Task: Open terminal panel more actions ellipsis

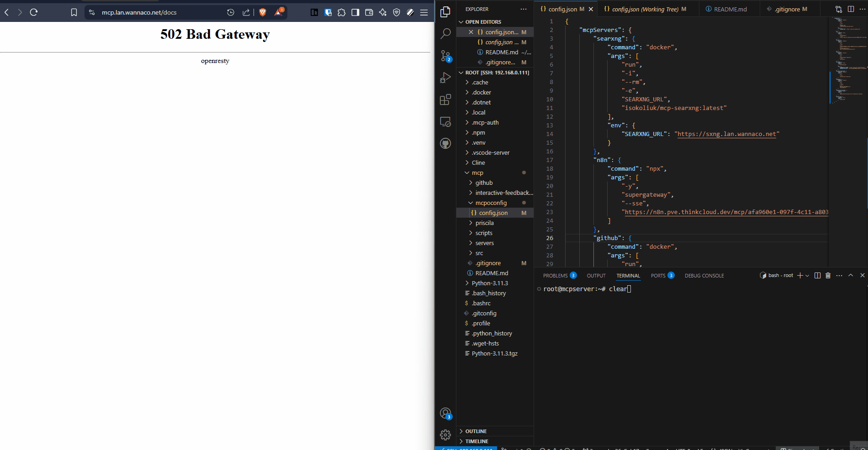Action: click(839, 275)
